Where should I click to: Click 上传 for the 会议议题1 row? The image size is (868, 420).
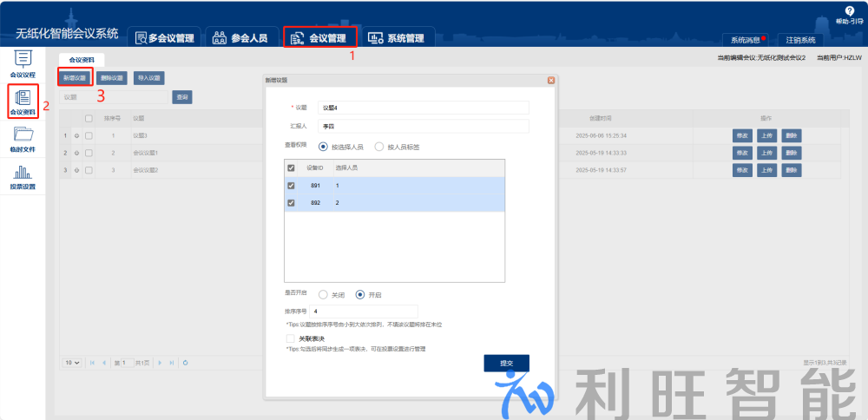[766, 153]
